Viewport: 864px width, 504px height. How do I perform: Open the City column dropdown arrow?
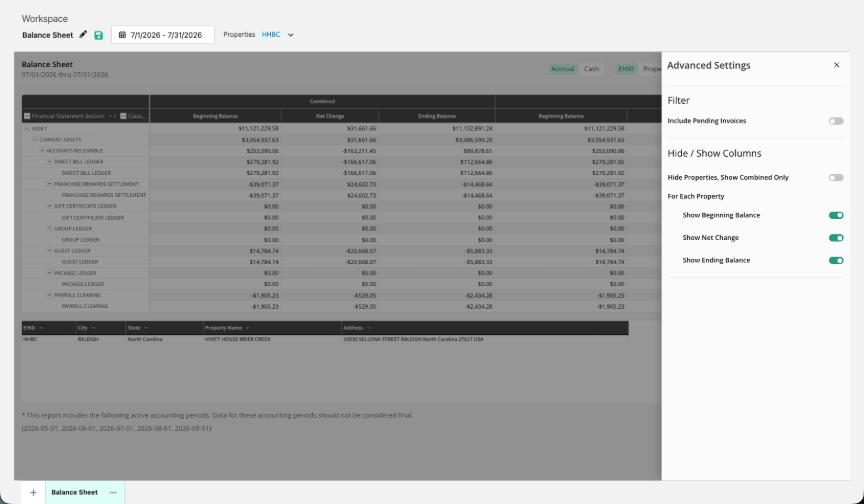[93, 328]
